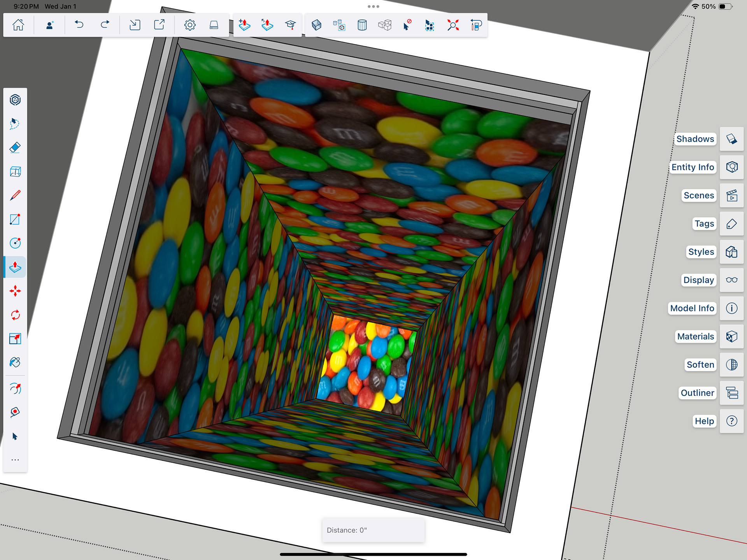Click the Select arrow tool
The height and width of the screenshot is (560, 747).
coord(15,436)
